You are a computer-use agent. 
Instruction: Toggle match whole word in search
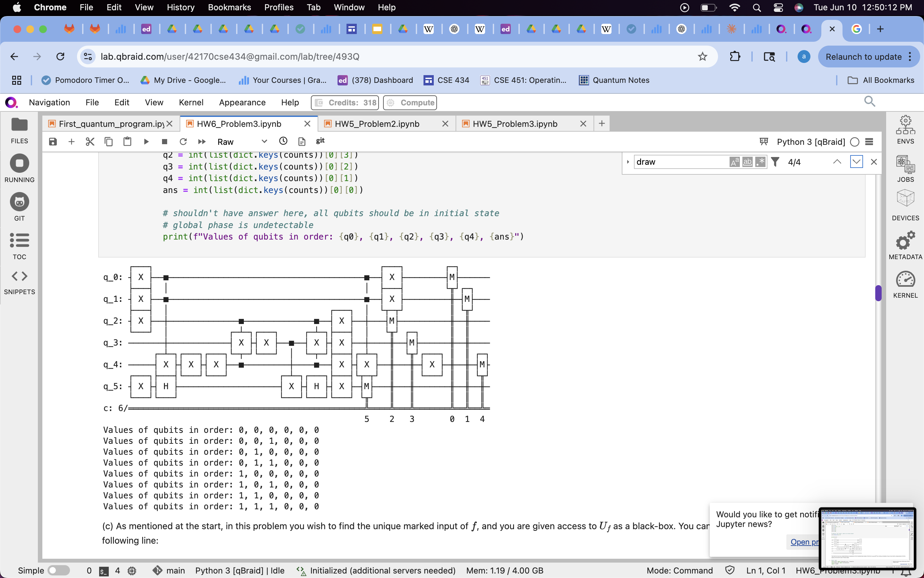pyautogui.click(x=747, y=162)
